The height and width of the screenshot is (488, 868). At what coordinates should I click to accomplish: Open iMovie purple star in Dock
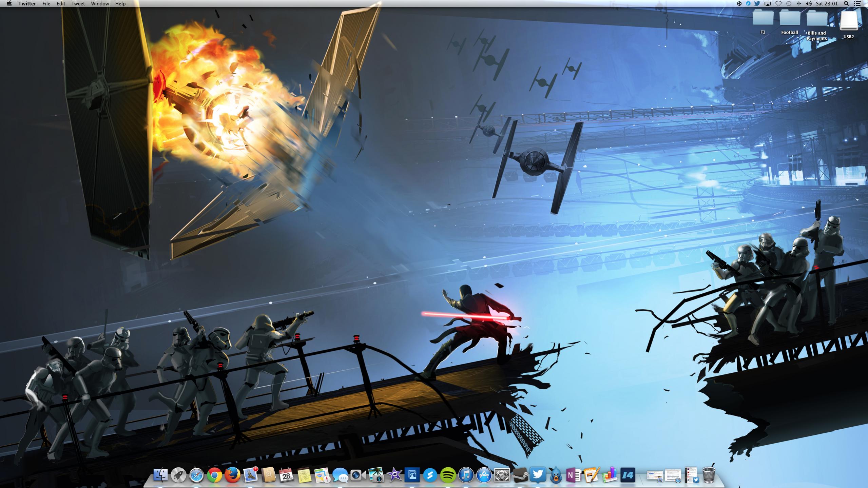(394, 475)
